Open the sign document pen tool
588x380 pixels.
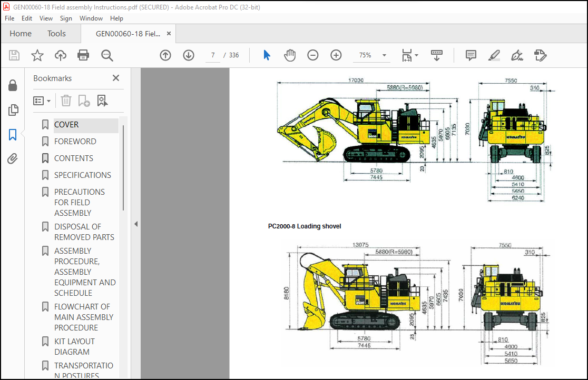pos(517,55)
